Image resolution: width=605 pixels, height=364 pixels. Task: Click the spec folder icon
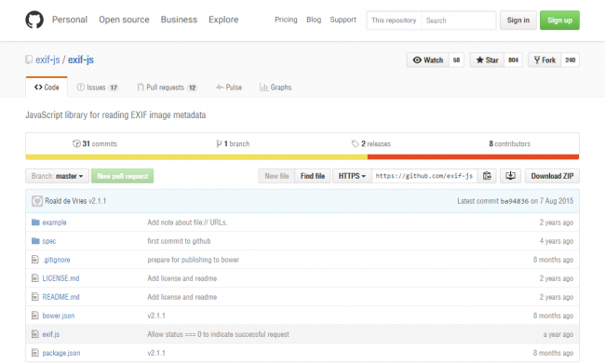tap(35, 241)
